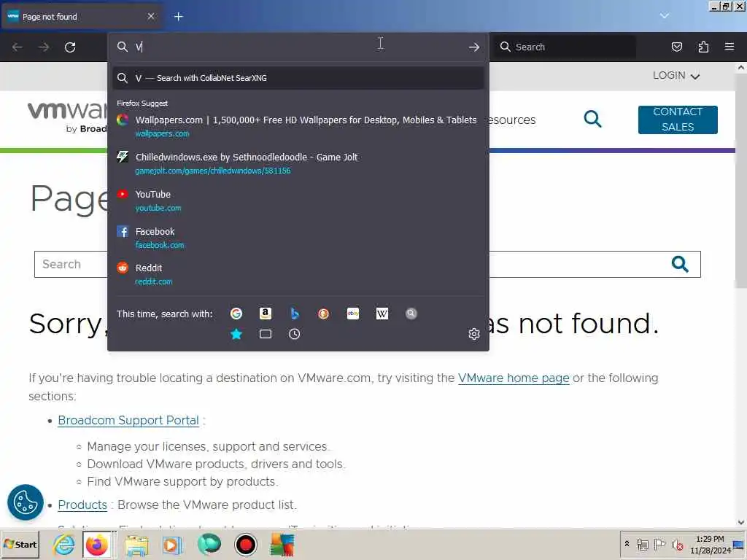Screen dimensions: 747x560
Task: Click the page search box magnifier button
Action: (x=680, y=264)
